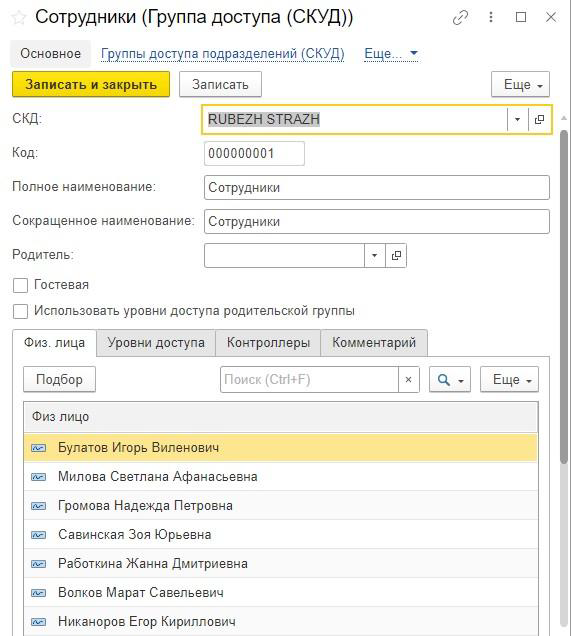Image resolution: width=571 pixels, height=636 pixels.
Task: Switch to Основное section
Action: (x=50, y=54)
